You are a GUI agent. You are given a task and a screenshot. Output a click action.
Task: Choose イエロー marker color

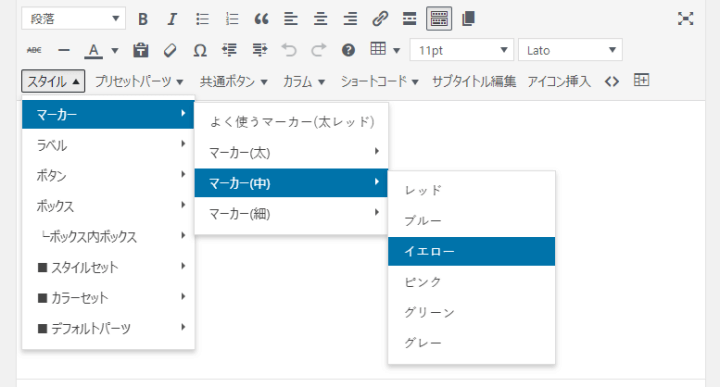coord(472,252)
